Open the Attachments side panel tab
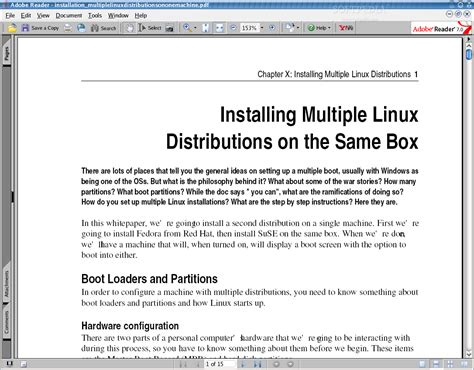Viewport: 474px width, 370px height. pyautogui.click(x=6, y=283)
